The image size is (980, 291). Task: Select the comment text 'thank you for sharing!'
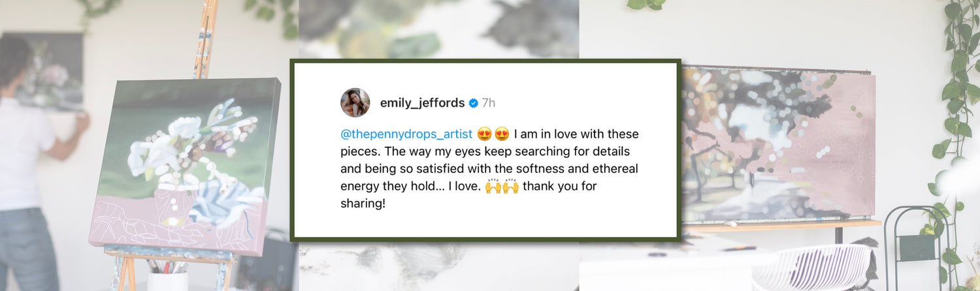469,194
